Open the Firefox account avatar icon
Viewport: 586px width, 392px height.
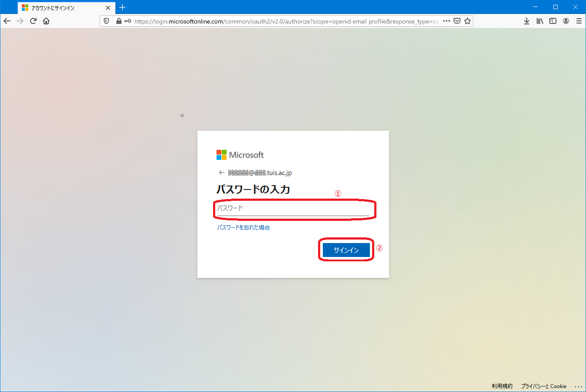pyautogui.click(x=566, y=21)
